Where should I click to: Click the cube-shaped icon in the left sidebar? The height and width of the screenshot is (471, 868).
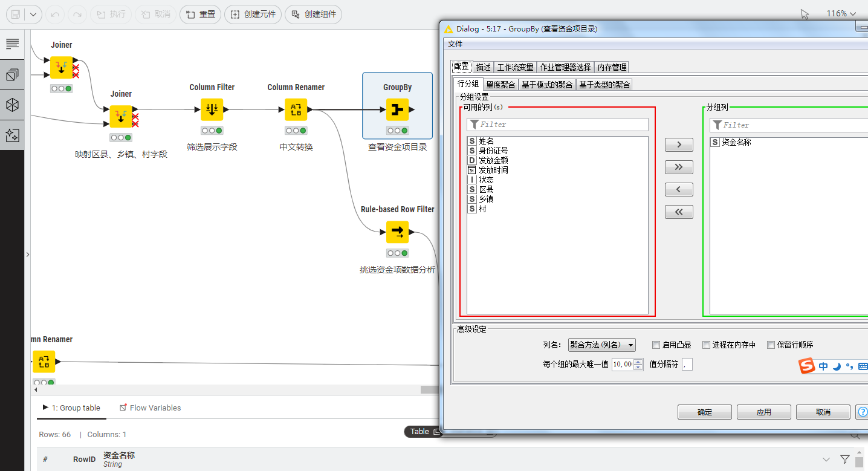[12, 105]
